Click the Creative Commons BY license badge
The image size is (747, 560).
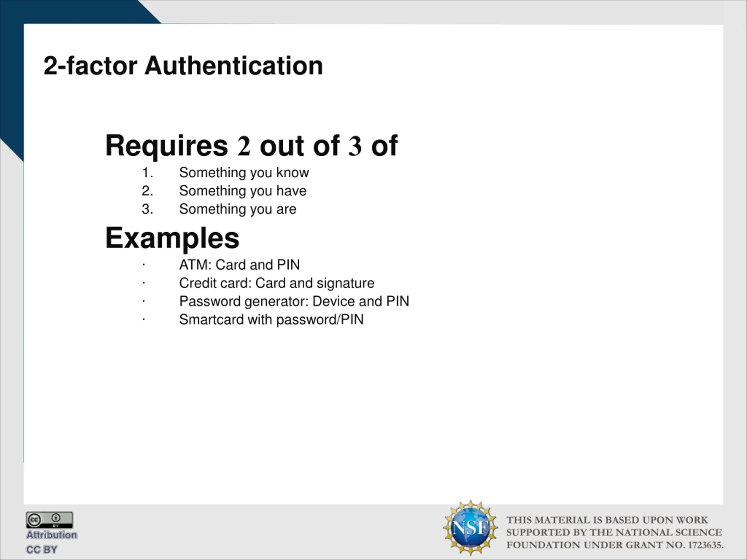[x=49, y=520]
